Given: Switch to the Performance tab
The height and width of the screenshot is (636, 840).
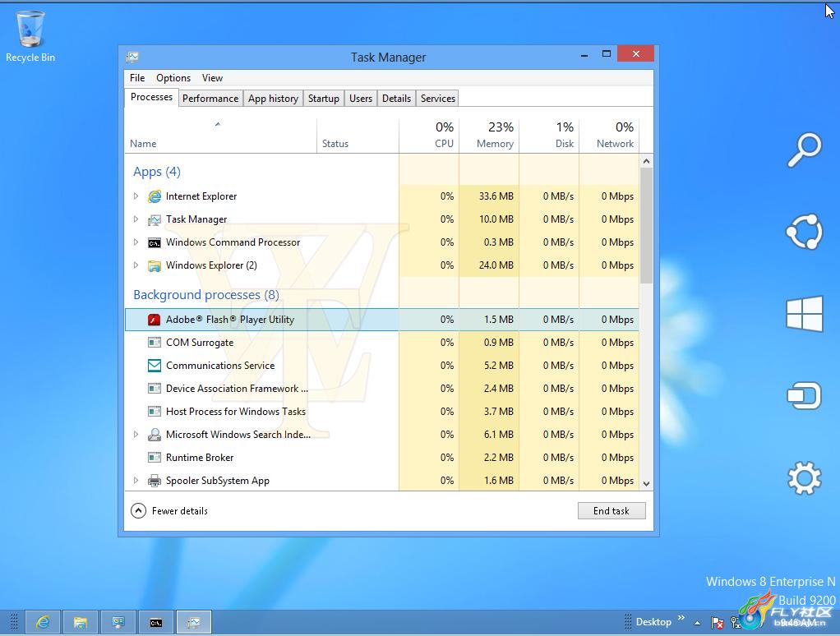Looking at the screenshot, I should tap(210, 99).
